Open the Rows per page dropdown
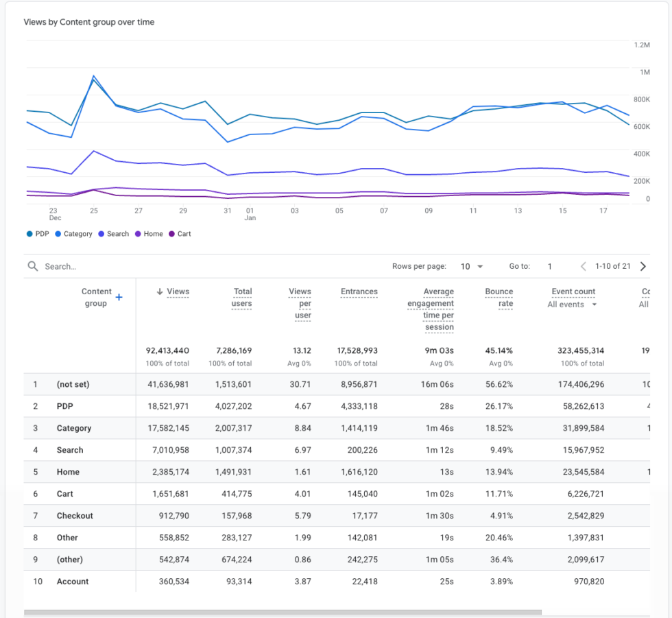This screenshot has height=618, width=672. (x=472, y=266)
